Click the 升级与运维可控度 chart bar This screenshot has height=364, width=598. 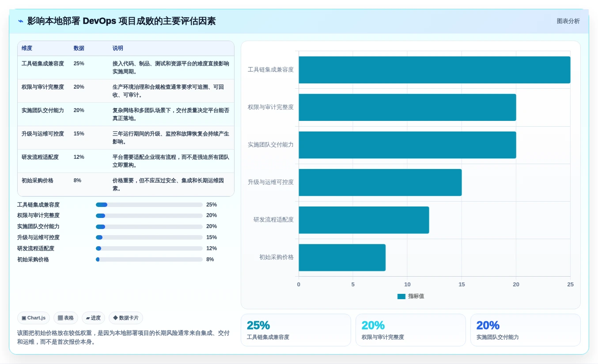(x=380, y=182)
